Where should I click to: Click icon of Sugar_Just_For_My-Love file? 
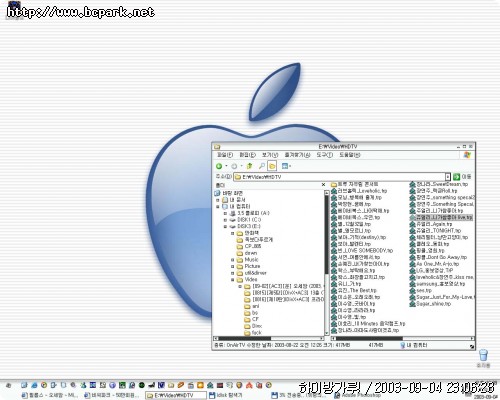point(412,297)
